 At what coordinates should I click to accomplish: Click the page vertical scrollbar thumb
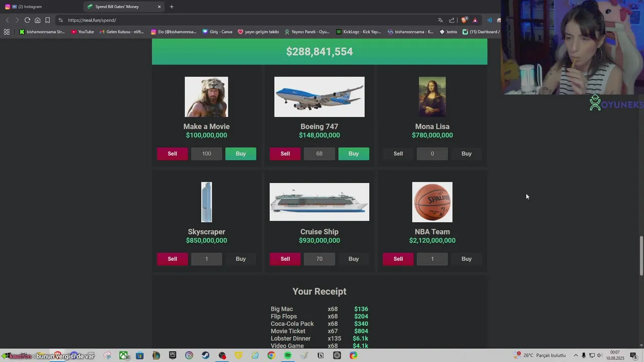point(641,255)
